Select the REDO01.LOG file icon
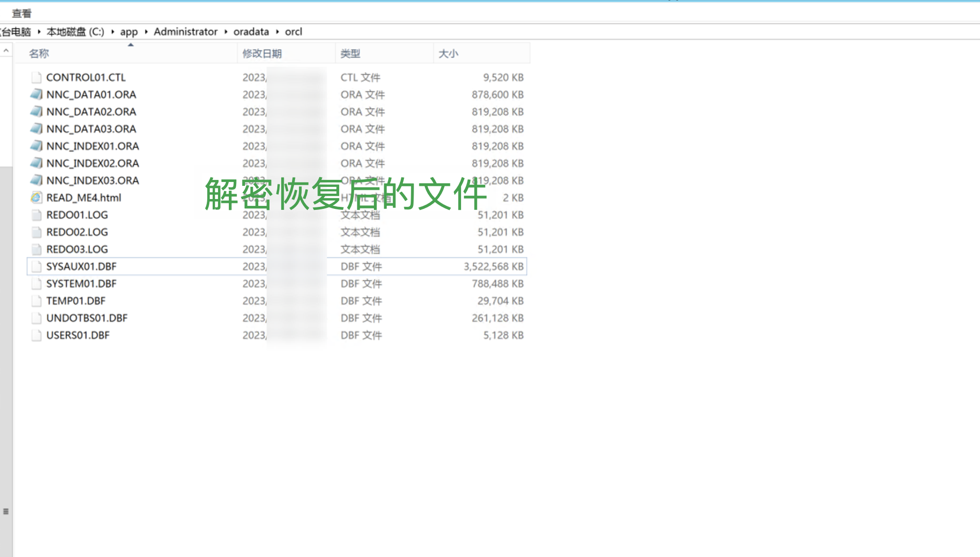This screenshot has height=557, width=980. (36, 215)
